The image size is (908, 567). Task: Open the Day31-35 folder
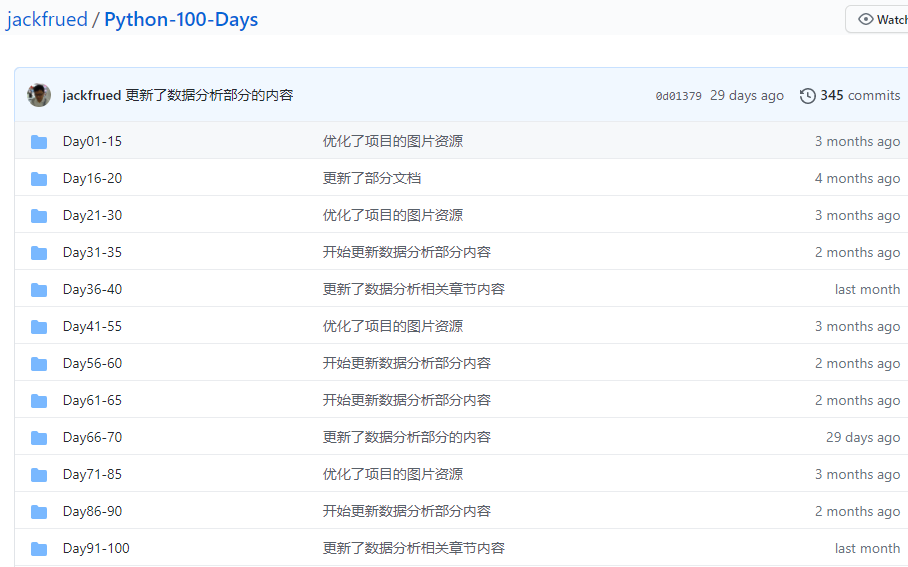click(92, 253)
